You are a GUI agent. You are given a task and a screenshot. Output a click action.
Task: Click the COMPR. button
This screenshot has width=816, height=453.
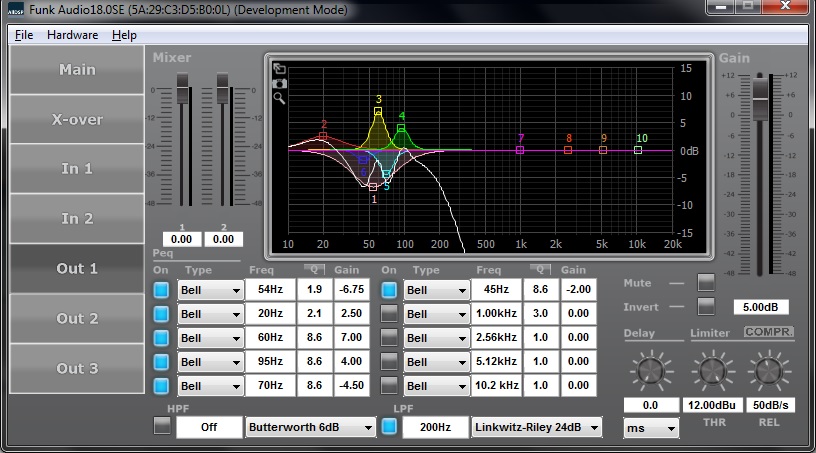coord(768,332)
